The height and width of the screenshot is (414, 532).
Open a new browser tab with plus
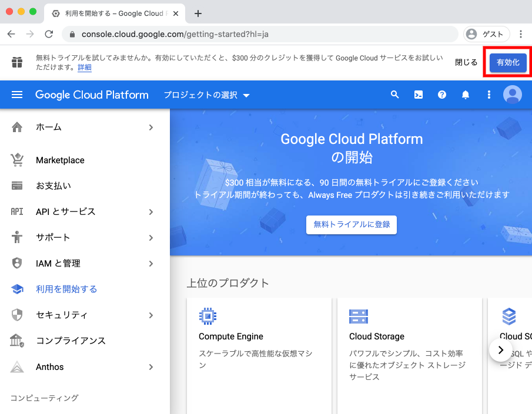[x=198, y=14]
